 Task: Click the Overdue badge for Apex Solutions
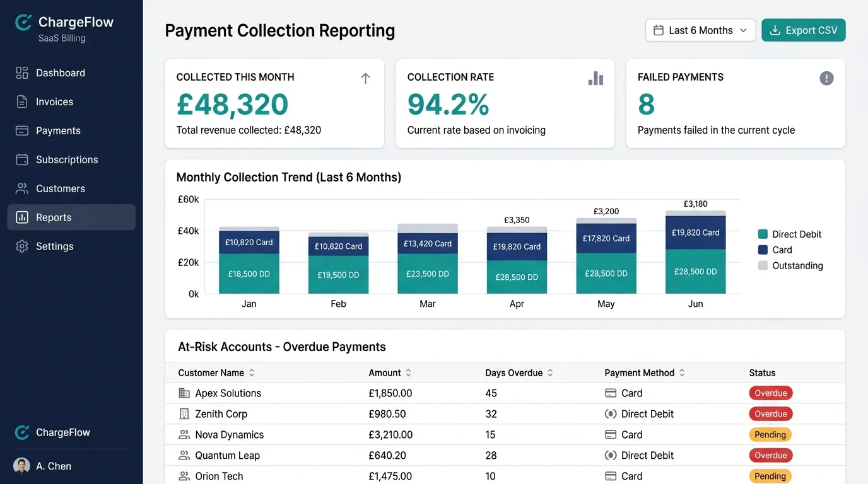coord(771,393)
